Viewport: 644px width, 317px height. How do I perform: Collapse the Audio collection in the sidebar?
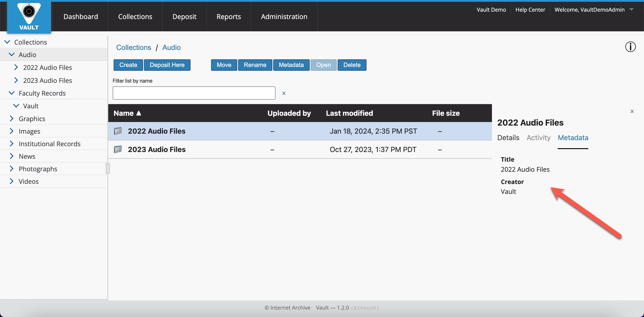point(11,55)
